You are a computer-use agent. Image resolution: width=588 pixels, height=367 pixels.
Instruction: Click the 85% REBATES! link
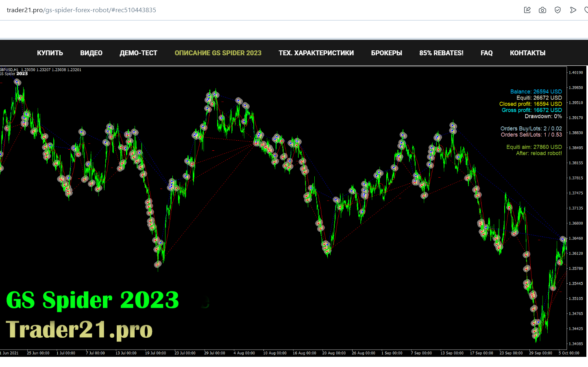click(x=441, y=53)
